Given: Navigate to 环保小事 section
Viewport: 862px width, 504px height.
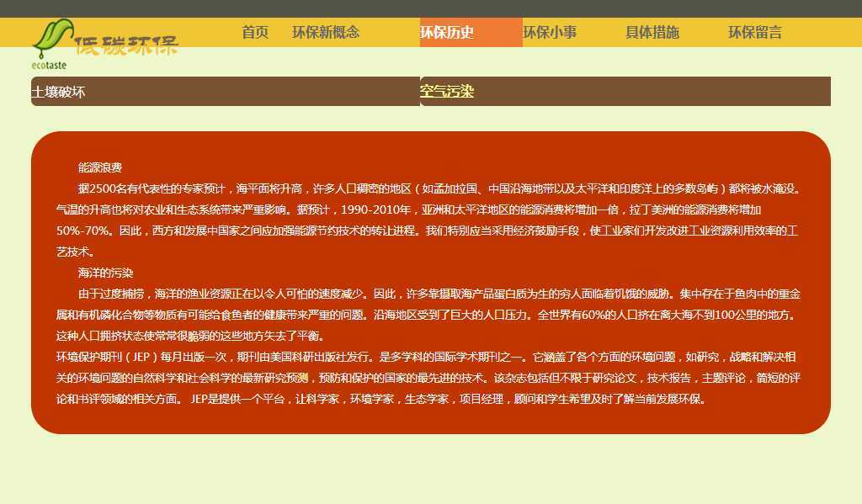Looking at the screenshot, I should pyautogui.click(x=550, y=33).
